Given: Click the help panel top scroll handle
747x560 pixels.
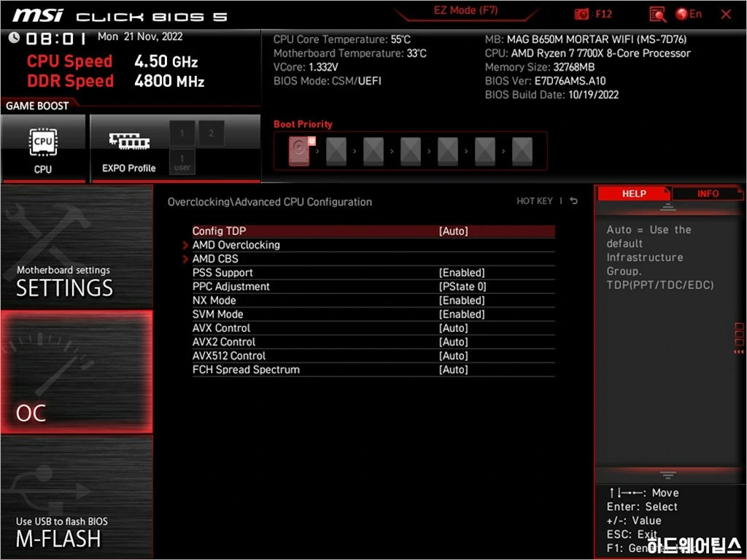Looking at the screenshot, I should pyautogui.click(x=668, y=207).
